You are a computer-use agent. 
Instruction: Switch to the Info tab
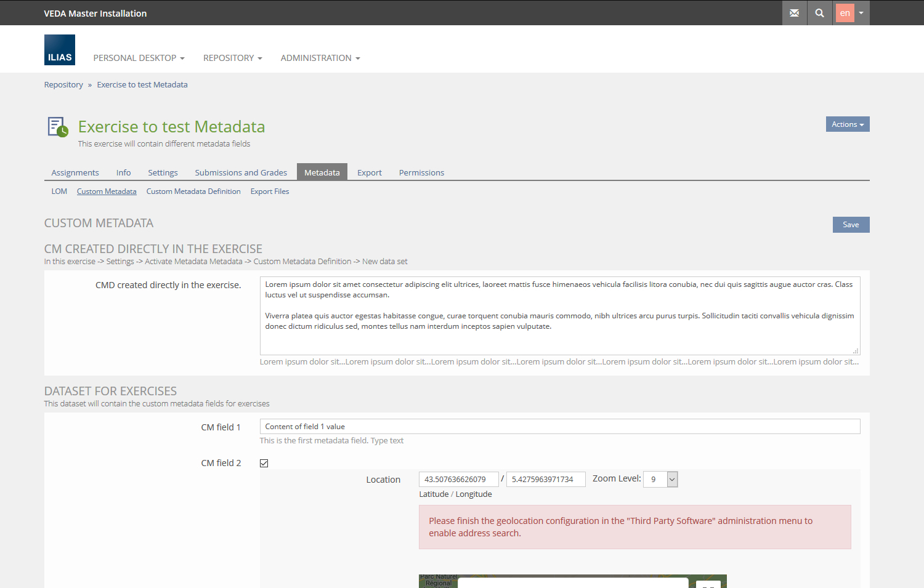point(124,172)
